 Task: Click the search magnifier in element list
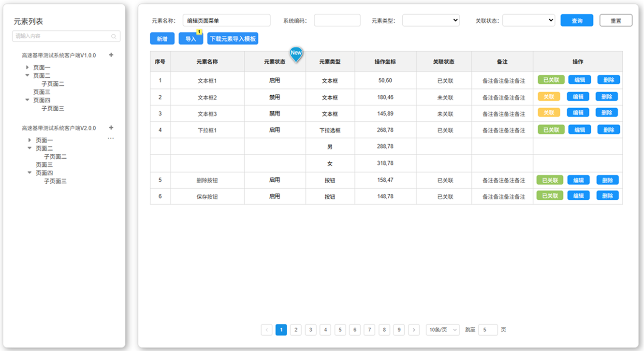click(114, 36)
